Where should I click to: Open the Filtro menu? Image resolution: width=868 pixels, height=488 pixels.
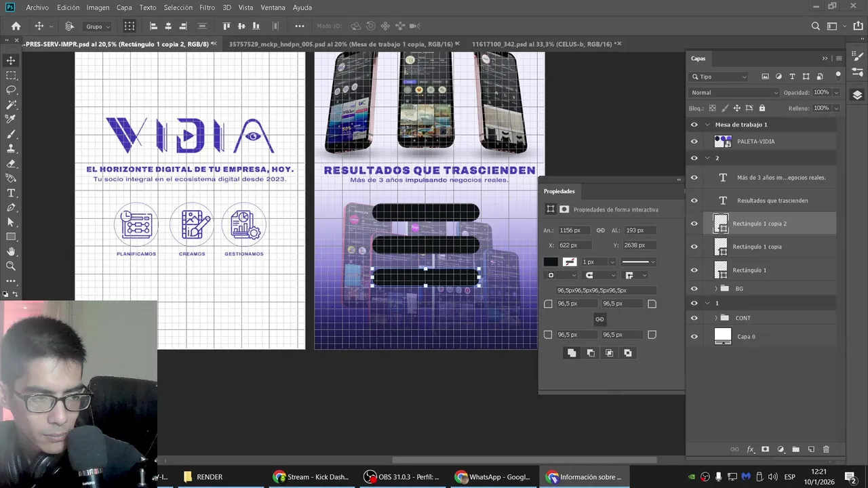click(207, 7)
